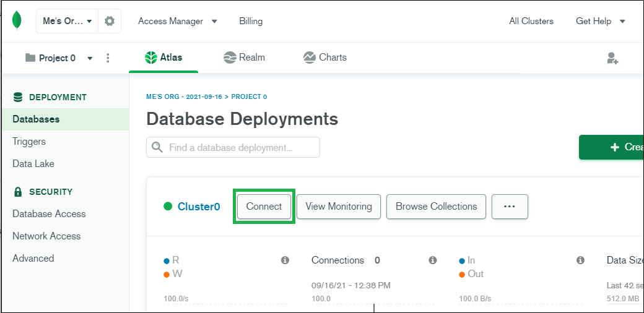Expand the Get Help menu
This screenshot has width=644, height=313.
click(601, 21)
